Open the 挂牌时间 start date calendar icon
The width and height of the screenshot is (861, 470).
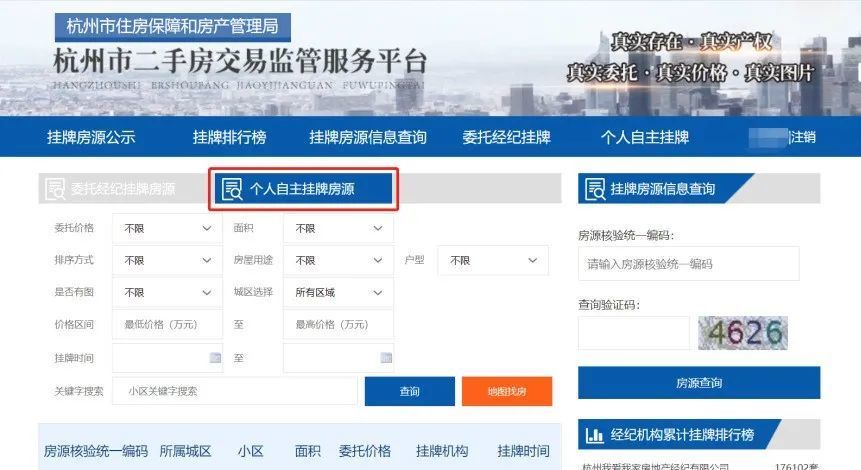[215, 358]
